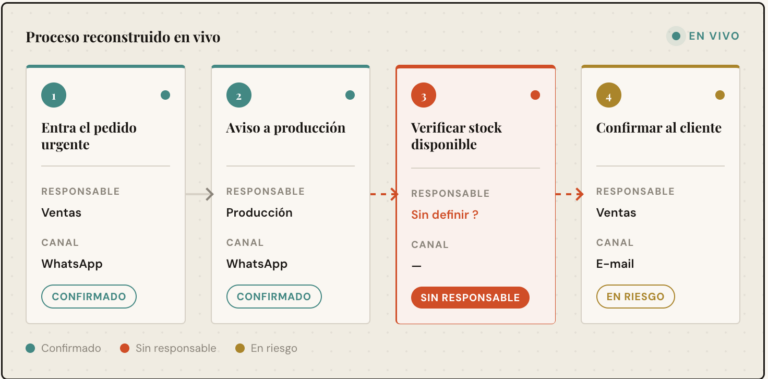This screenshot has height=379, width=768.
Task: Click the Confirmado legend color dot
Action: pyautogui.click(x=30, y=349)
